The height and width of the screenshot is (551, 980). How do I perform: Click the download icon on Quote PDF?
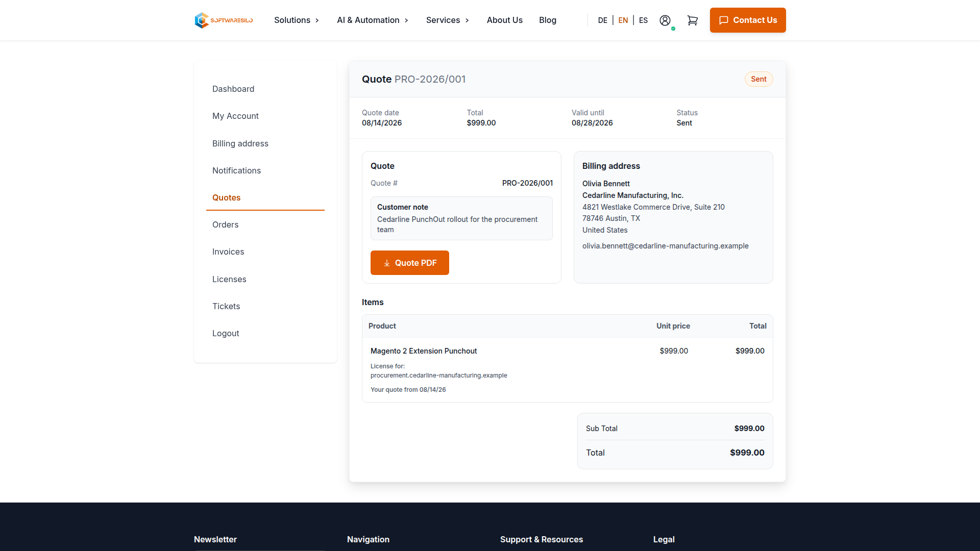point(387,263)
